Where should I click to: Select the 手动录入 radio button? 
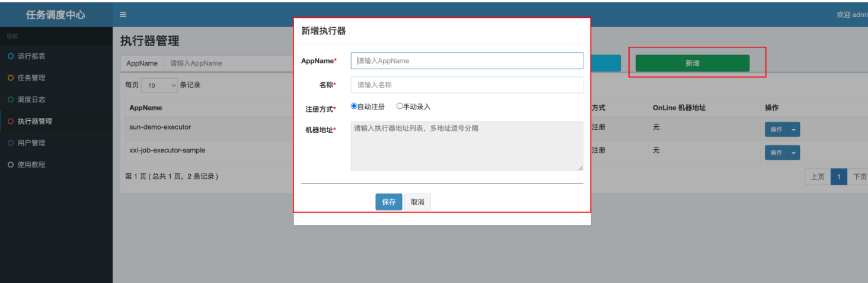tap(400, 107)
